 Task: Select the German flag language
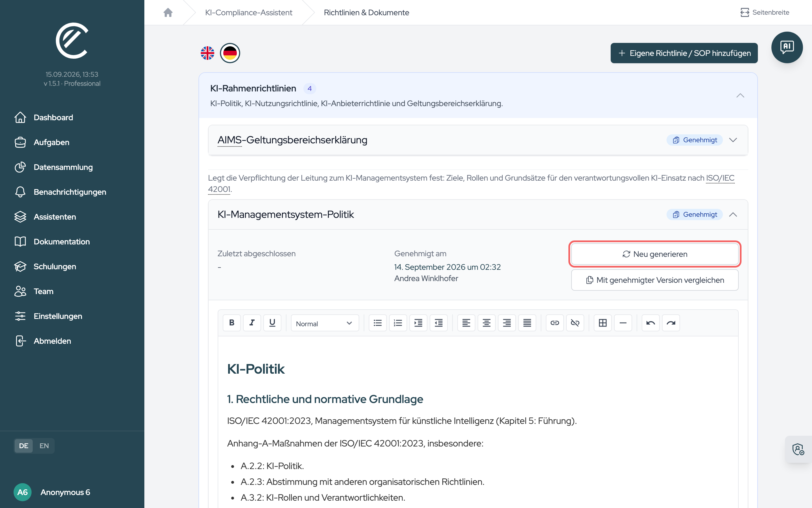[230, 53]
